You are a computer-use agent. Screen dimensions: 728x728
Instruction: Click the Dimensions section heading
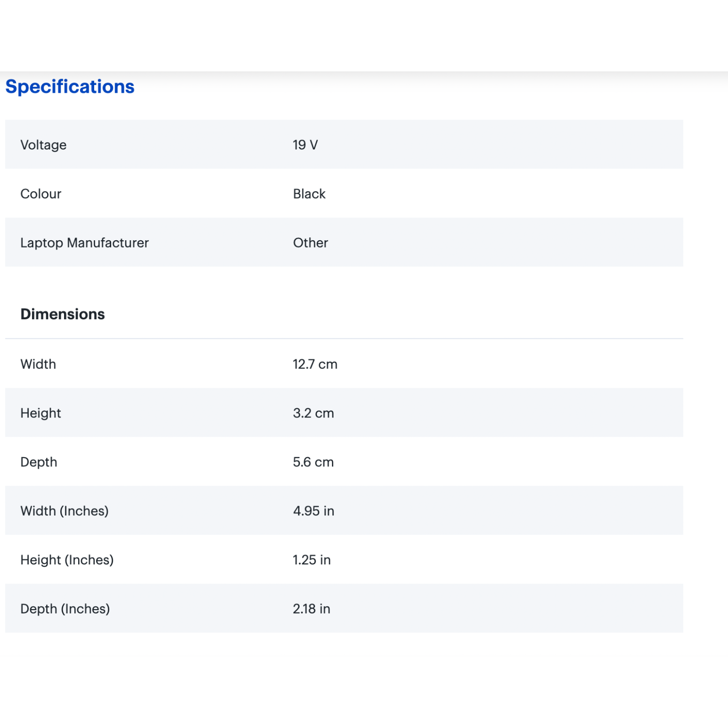pos(62,314)
